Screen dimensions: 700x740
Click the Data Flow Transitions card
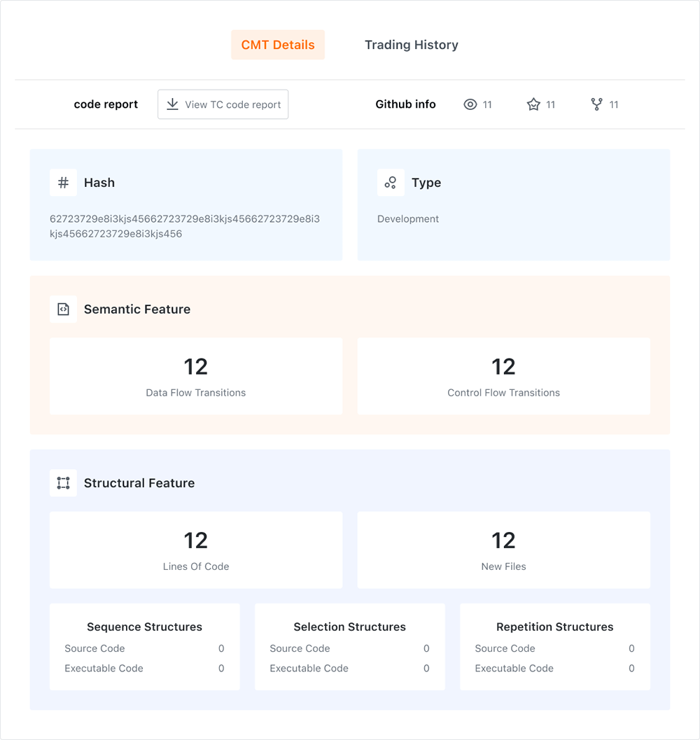pyautogui.click(x=196, y=376)
